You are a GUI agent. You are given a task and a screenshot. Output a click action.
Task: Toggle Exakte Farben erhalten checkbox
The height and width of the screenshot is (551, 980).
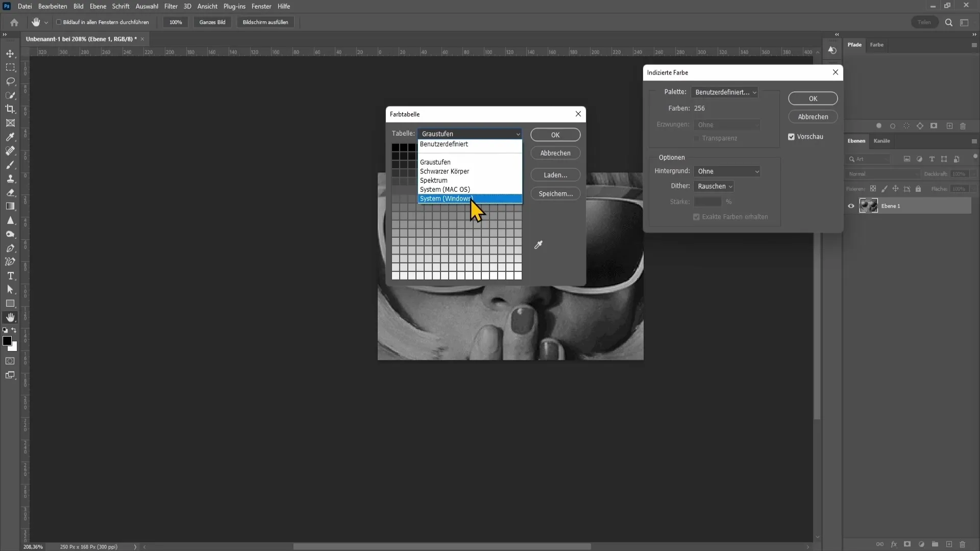696,217
